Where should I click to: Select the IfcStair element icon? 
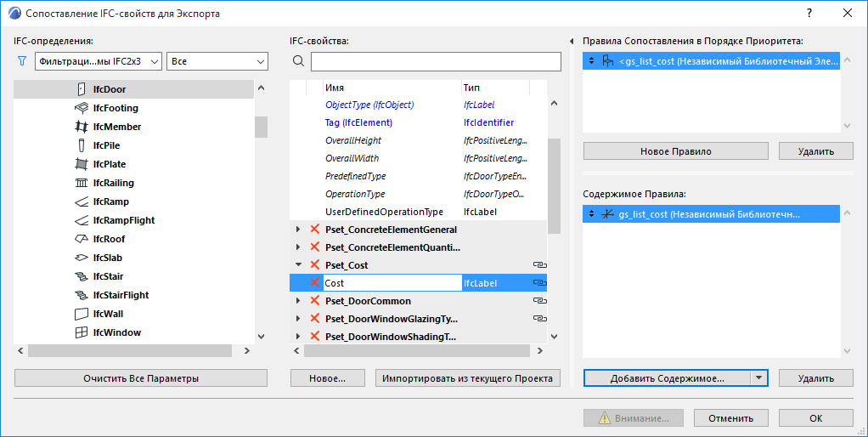pos(82,276)
